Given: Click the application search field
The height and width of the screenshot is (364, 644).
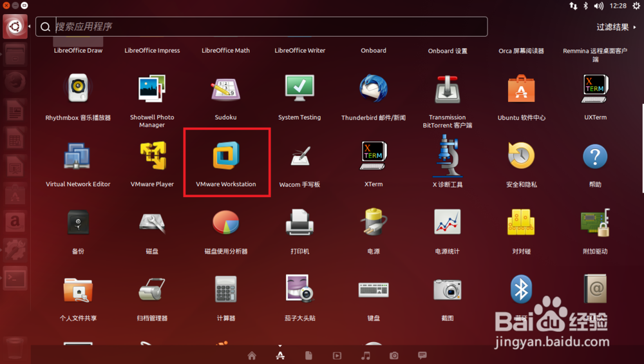Looking at the screenshot, I should (x=261, y=26).
